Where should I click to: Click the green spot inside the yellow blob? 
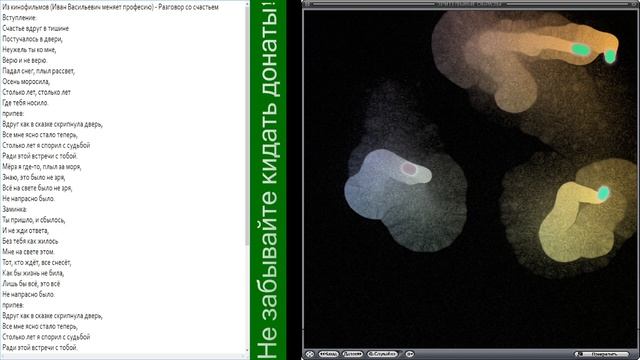[603, 193]
